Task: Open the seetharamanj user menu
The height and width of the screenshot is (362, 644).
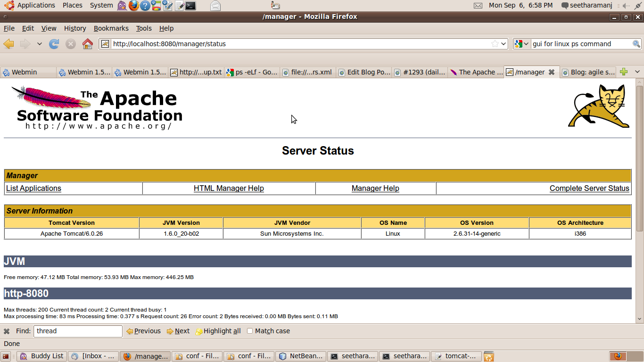Action: 587,5
